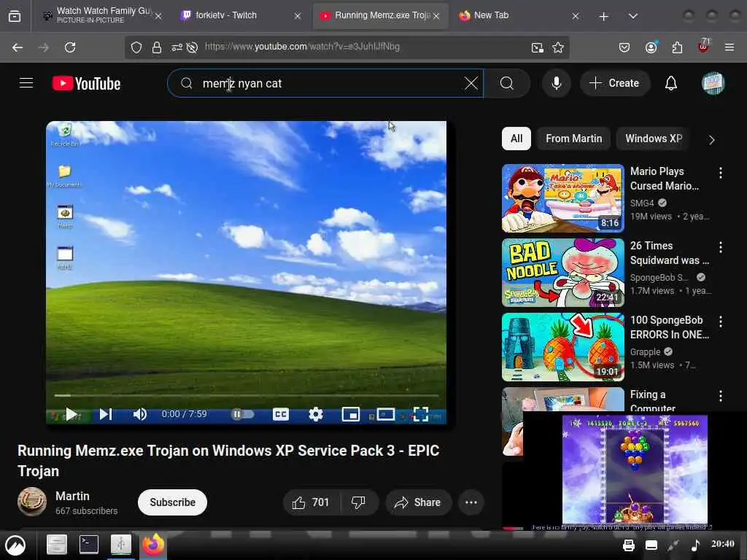
Task: Open tracking protection shield icon
Action: click(x=136, y=47)
